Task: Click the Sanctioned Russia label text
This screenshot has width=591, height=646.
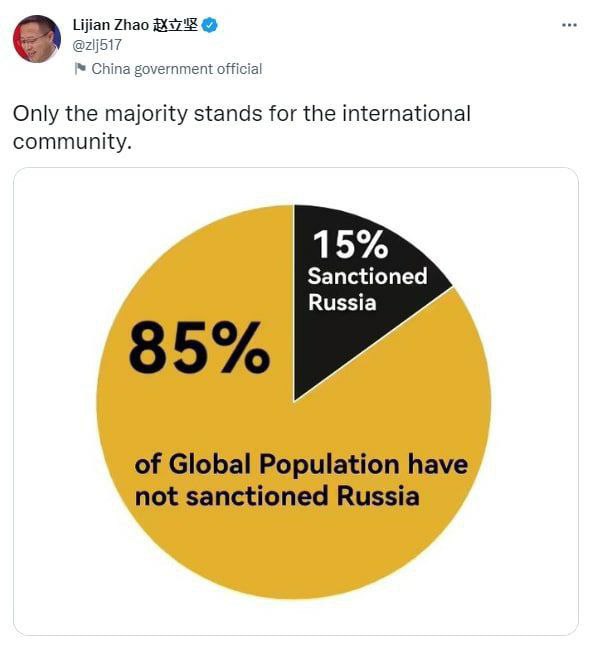Action: click(x=367, y=289)
